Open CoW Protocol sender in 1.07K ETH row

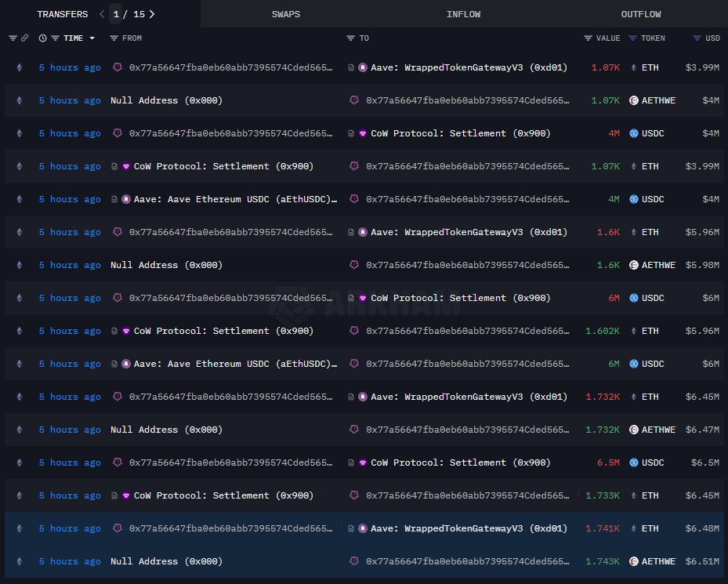coord(223,166)
